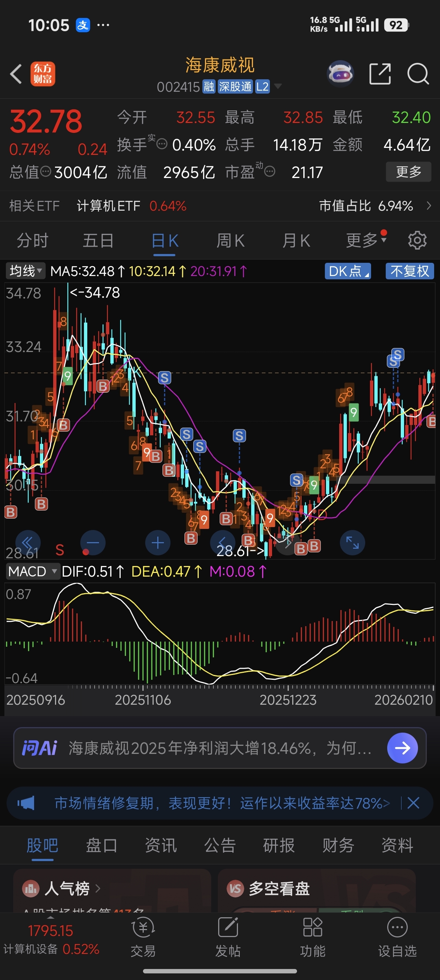Open the 财务 tab
Screen dimensions: 440x980
(x=338, y=846)
